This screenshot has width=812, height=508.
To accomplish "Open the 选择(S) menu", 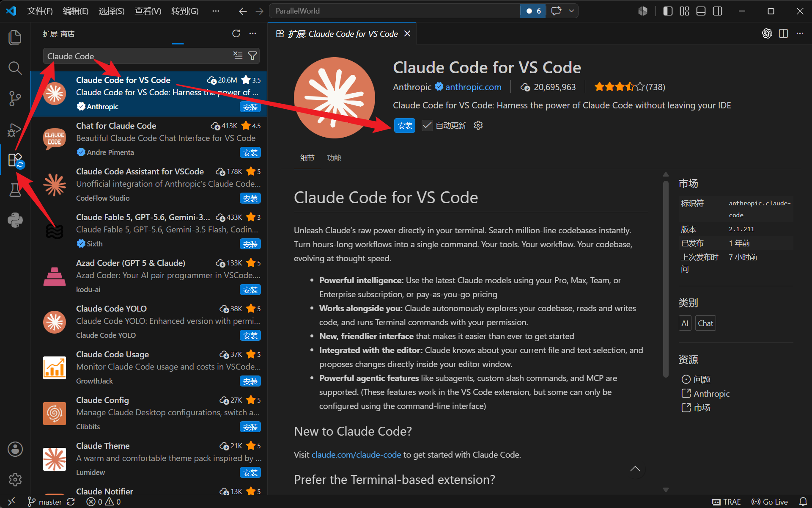I will point(112,11).
